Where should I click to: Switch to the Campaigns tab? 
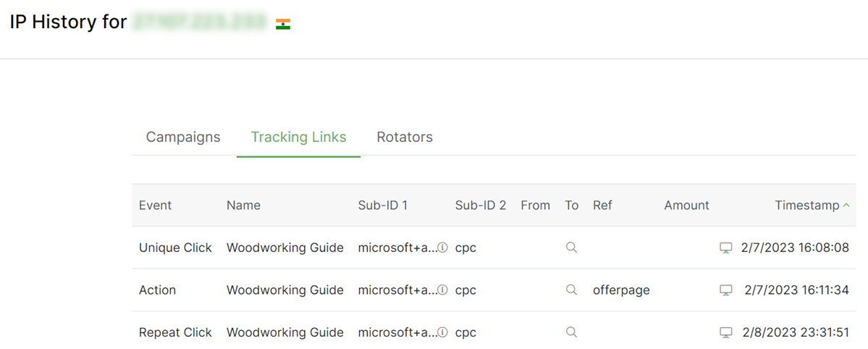183,137
